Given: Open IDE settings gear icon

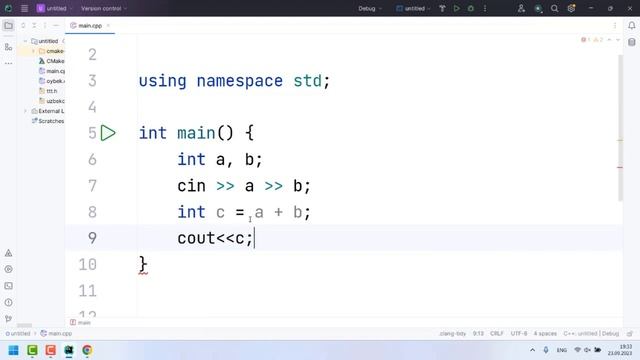Looking at the screenshot, I should pyautogui.click(x=571, y=8).
